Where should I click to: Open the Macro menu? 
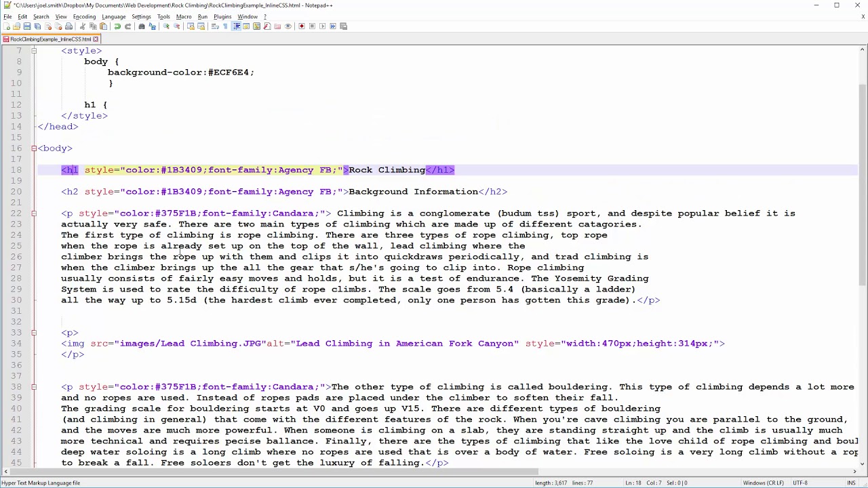point(183,16)
